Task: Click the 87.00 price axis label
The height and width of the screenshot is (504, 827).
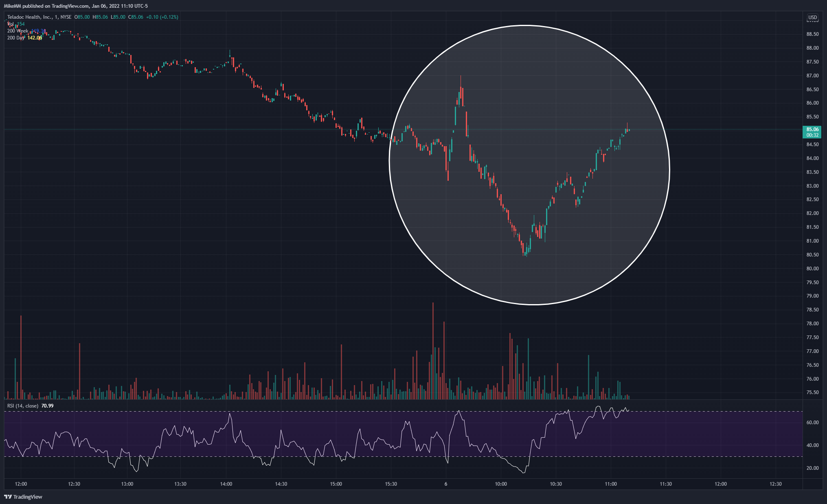Action: tap(812, 76)
